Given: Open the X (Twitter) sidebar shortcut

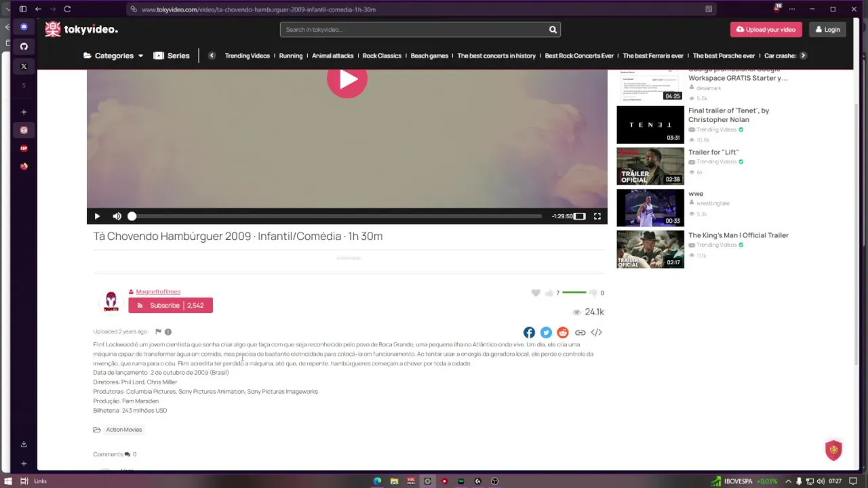Looking at the screenshot, I should [x=24, y=66].
